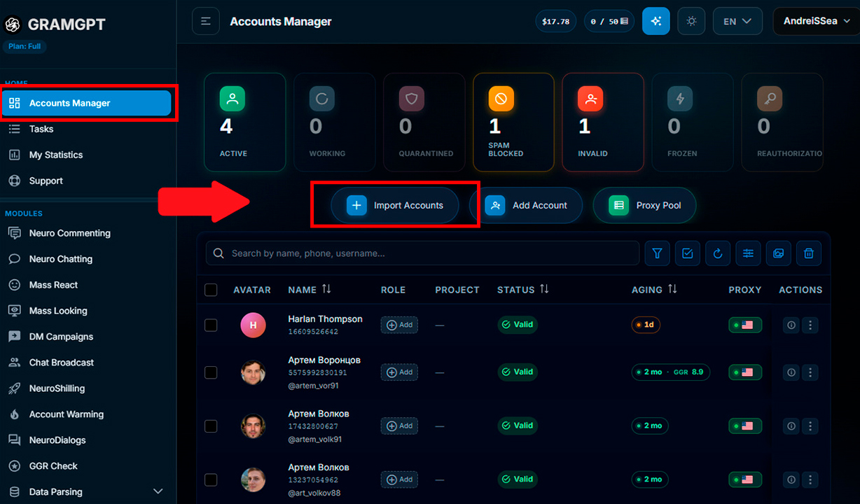Select checkbox for account 17432800627
The width and height of the screenshot is (860, 504).
point(211,426)
